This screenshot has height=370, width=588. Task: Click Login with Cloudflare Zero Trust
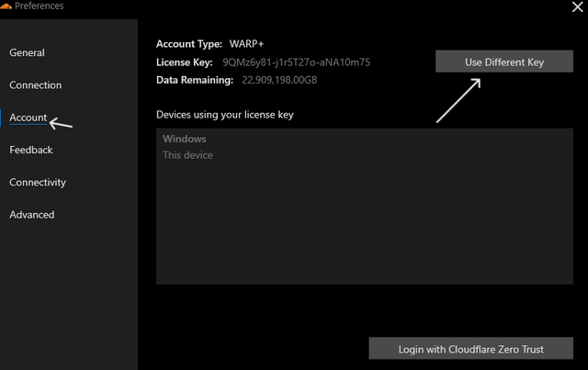[x=470, y=349]
